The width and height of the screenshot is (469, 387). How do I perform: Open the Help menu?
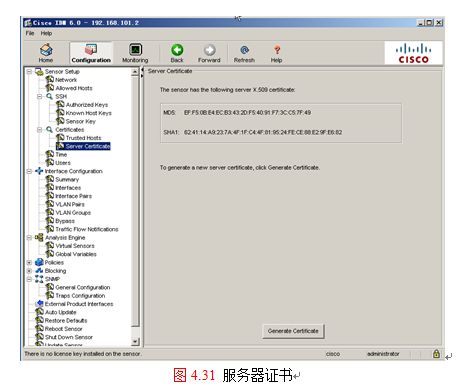46,33
